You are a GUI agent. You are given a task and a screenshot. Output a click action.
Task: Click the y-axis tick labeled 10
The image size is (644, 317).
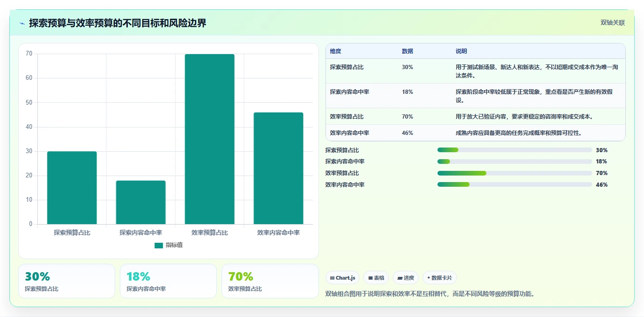click(29, 200)
